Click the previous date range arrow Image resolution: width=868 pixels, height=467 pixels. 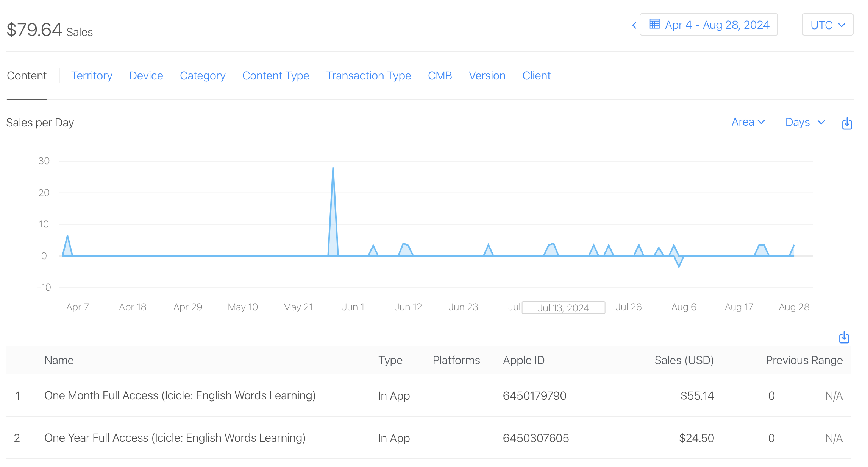(x=634, y=25)
